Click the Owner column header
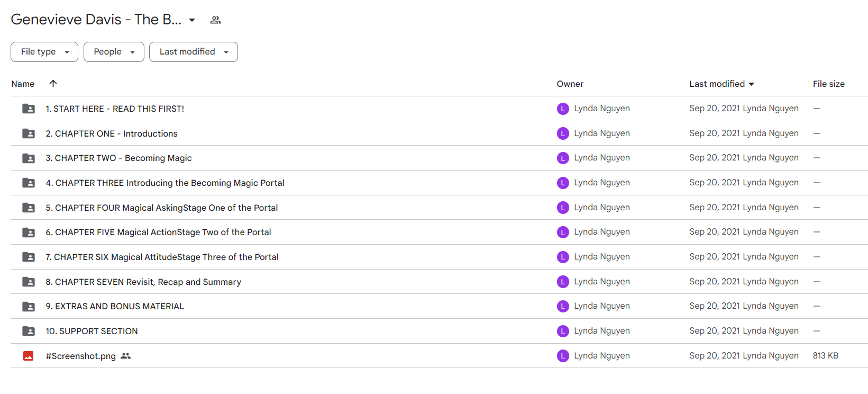 pyautogui.click(x=570, y=84)
